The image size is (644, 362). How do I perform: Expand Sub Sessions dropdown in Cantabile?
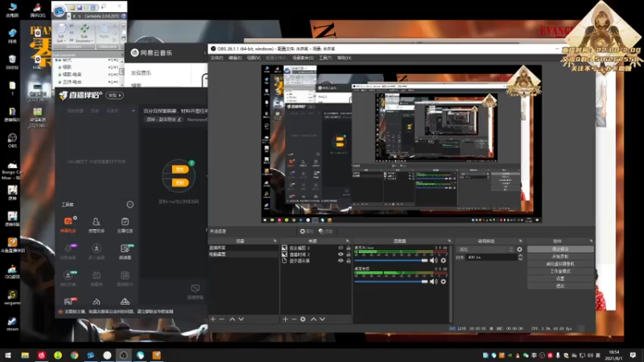point(84,41)
